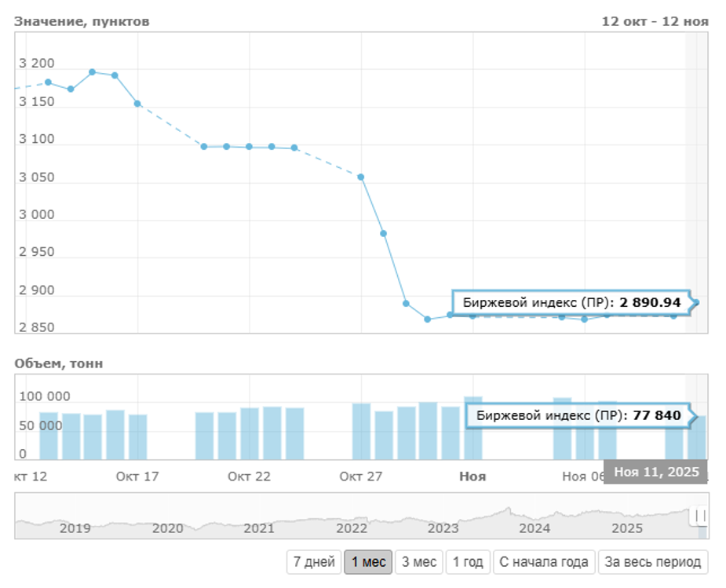This screenshot has height=588, width=726.
Task: Show the "1 год" range
Action: 466,562
